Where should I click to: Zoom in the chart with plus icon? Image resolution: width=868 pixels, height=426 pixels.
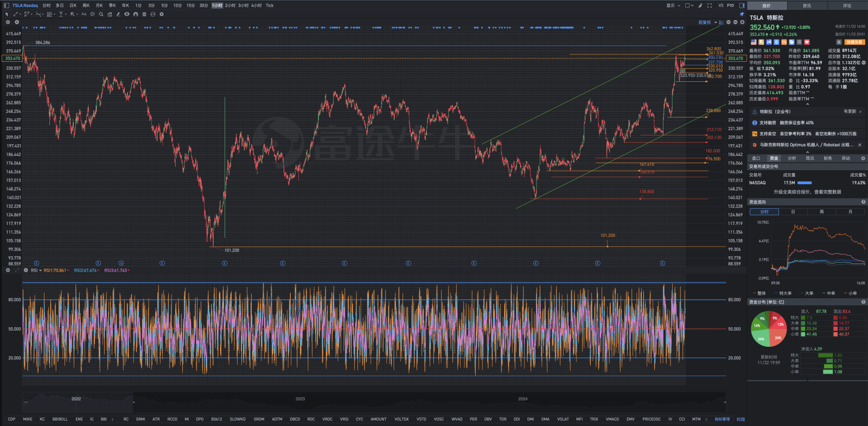point(742,22)
